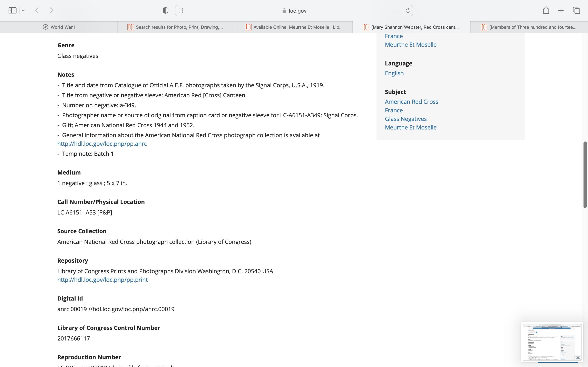Screen dimensions: 588x367
Task: Go back with the back arrow
Action: pos(37,10)
